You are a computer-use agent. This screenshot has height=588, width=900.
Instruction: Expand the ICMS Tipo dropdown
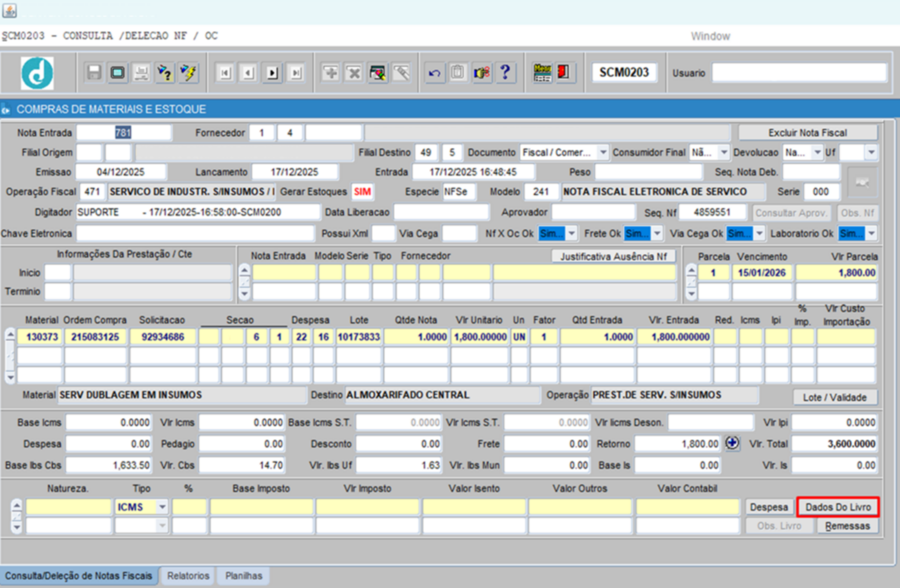click(162, 507)
